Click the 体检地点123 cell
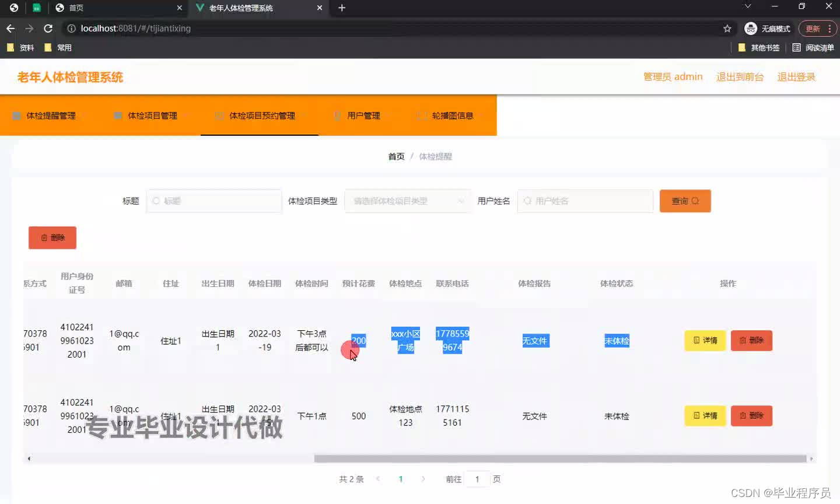 coord(405,416)
